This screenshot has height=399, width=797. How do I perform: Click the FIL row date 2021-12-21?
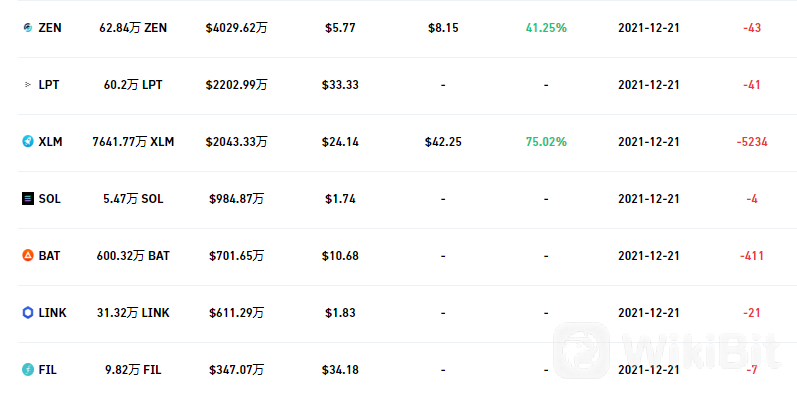649,370
